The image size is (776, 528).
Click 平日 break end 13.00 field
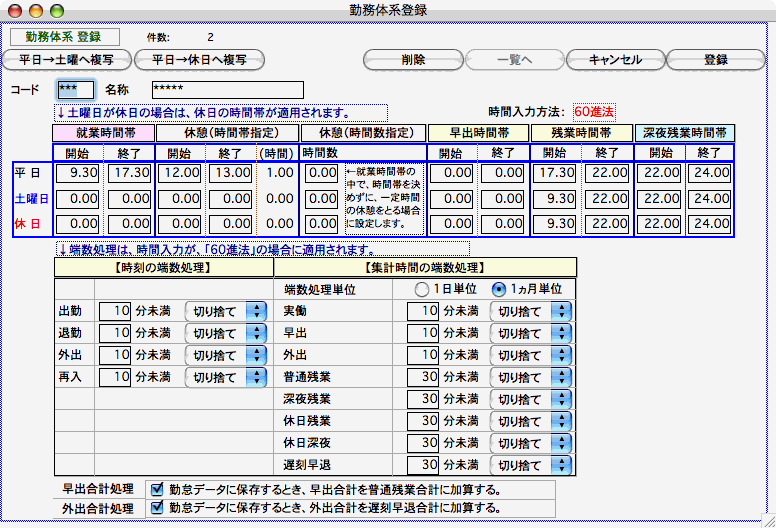tap(230, 173)
